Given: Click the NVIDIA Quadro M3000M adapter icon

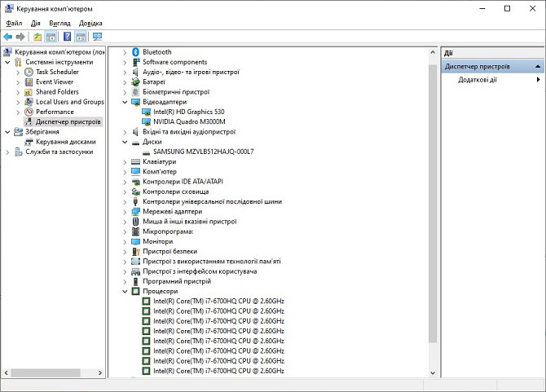Looking at the screenshot, I should (x=146, y=122).
